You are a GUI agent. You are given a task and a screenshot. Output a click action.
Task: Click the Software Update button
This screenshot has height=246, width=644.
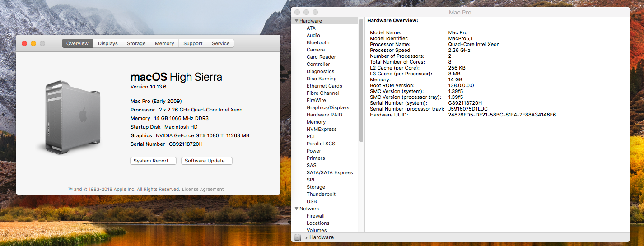coord(207,161)
